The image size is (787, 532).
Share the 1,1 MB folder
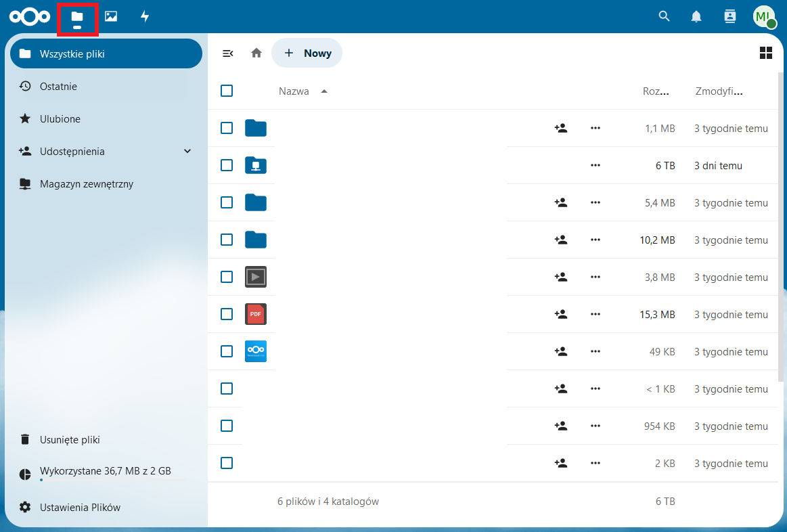coord(560,128)
